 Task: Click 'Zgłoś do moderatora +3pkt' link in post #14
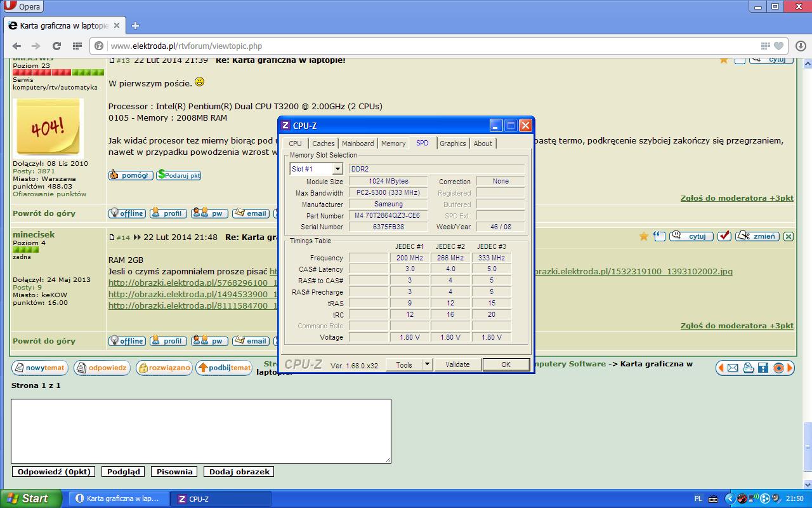coord(737,326)
